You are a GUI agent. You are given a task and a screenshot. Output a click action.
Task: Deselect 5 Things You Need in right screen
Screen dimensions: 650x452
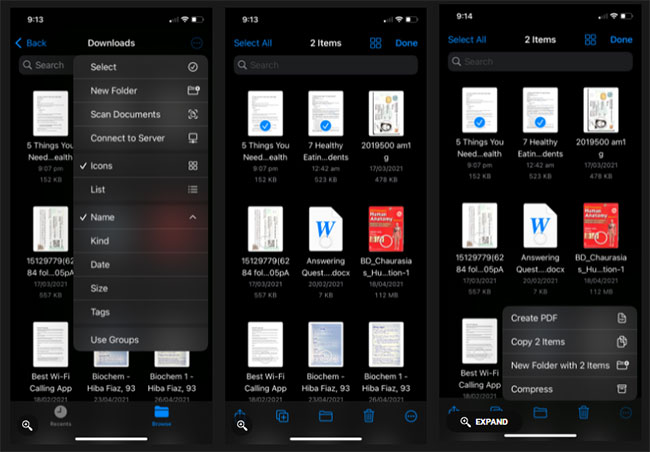480,122
